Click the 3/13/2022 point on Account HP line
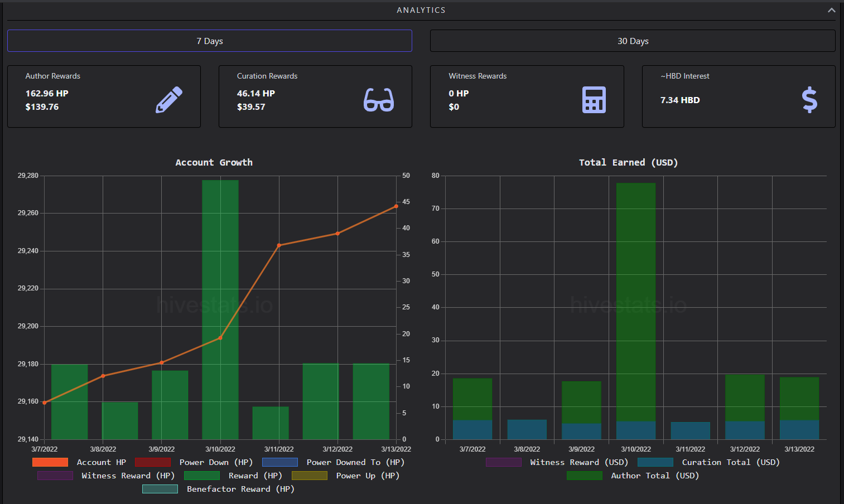 click(396, 206)
